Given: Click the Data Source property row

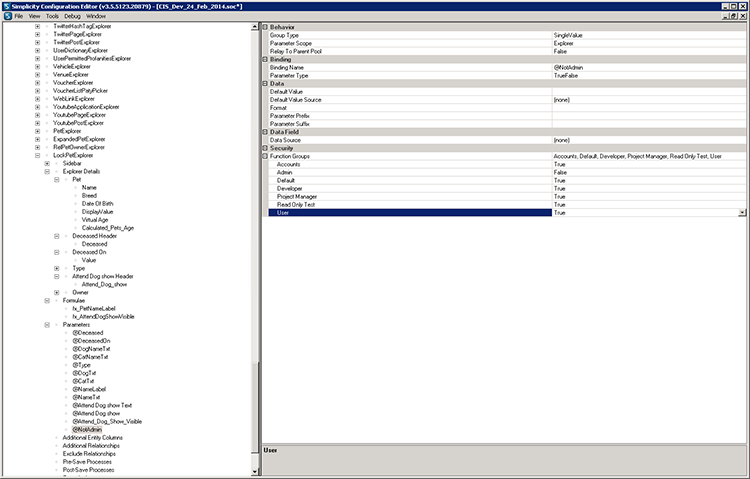Looking at the screenshot, I should pyautogui.click(x=507, y=140).
